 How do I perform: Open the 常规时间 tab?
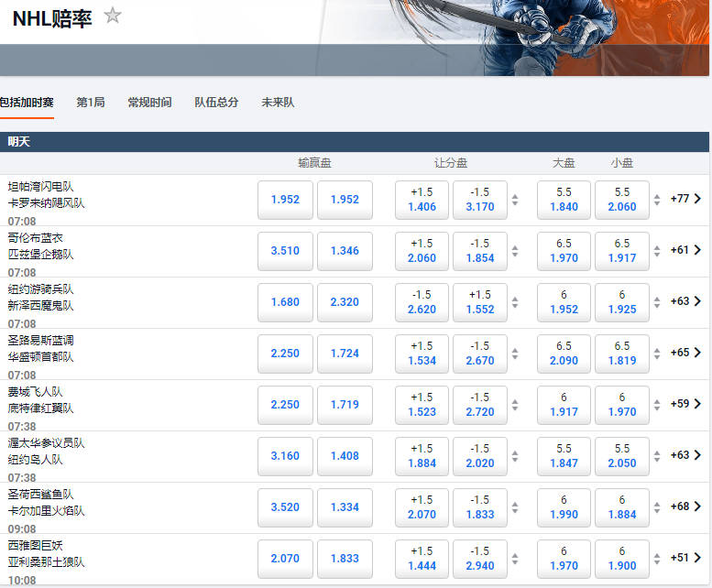tap(149, 103)
